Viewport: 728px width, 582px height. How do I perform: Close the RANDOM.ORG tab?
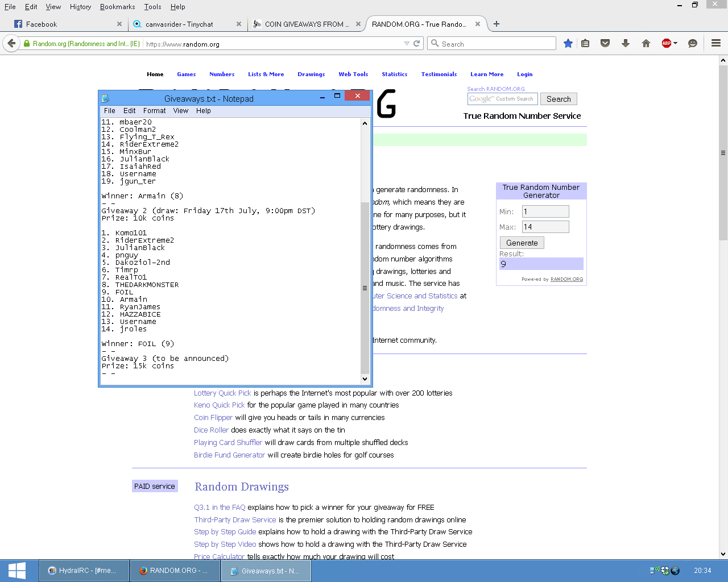(x=478, y=24)
